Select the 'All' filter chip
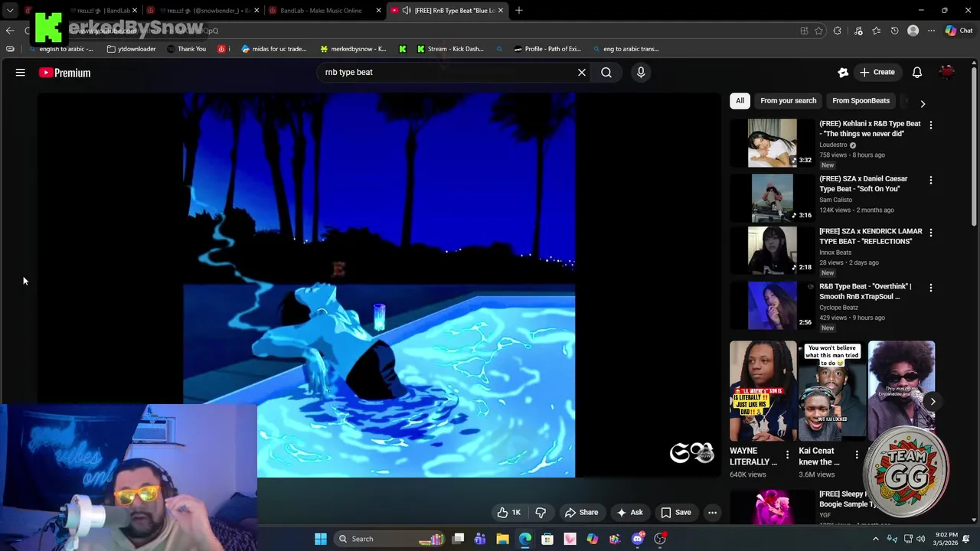 coord(740,100)
